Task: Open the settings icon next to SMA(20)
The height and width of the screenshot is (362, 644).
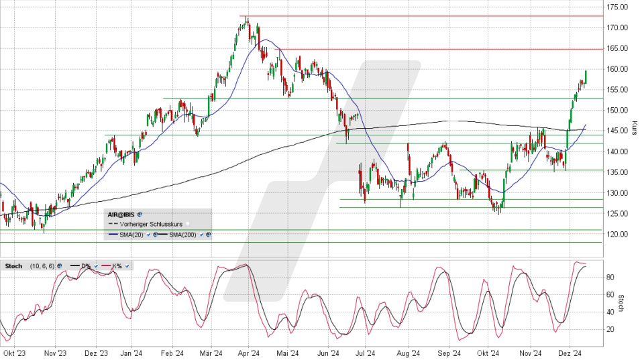Action: (155, 235)
